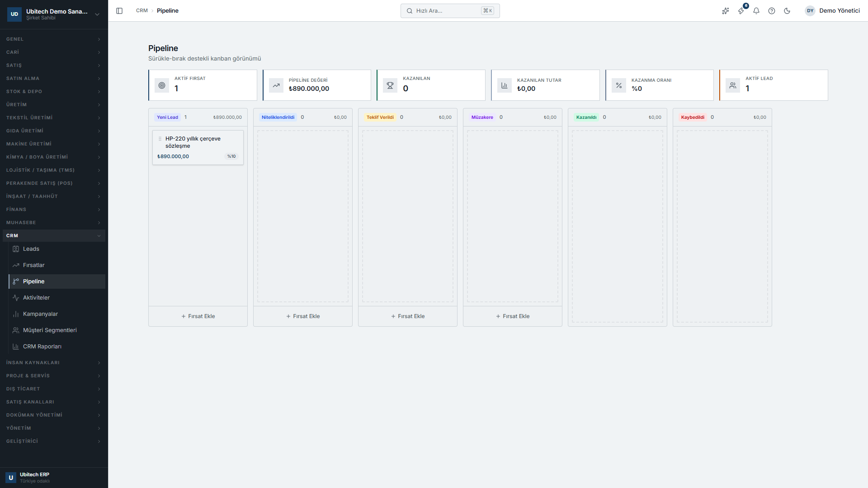
Task: Click the Kaybedildi red stage label
Action: click(693, 117)
